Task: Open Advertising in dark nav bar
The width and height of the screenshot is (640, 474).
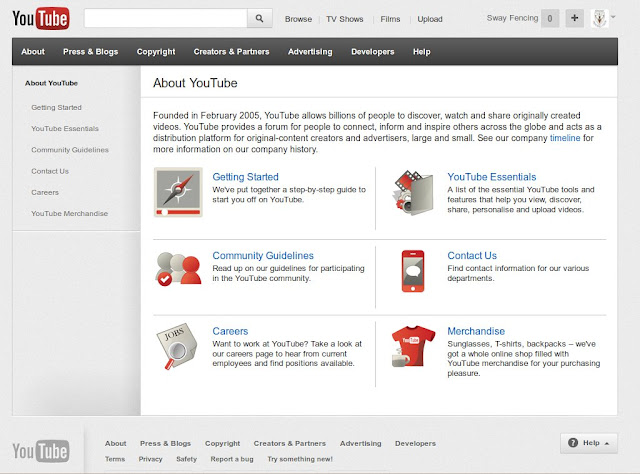Action: point(310,52)
